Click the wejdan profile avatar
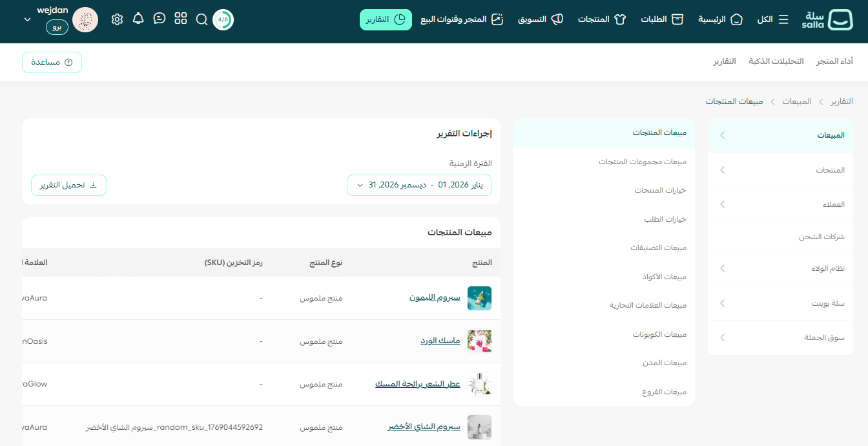This screenshot has height=446, width=868. pyautogui.click(x=85, y=20)
